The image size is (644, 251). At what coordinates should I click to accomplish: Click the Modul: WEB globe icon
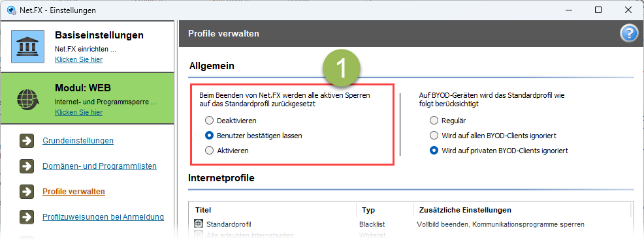tap(27, 99)
